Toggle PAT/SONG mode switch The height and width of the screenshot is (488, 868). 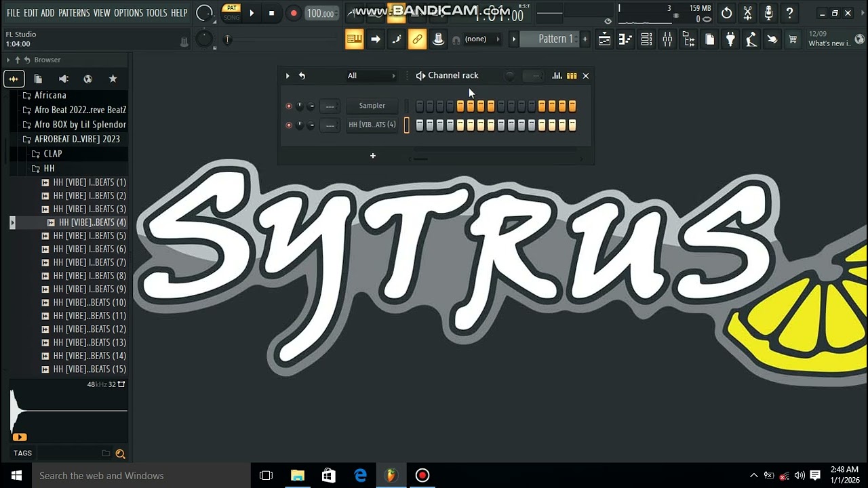(231, 13)
